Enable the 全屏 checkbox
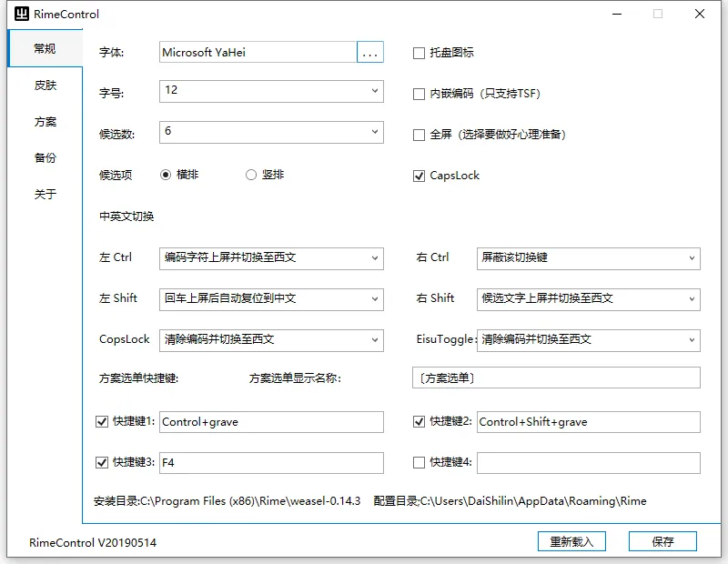The height and width of the screenshot is (564, 728). [x=420, y=135]
